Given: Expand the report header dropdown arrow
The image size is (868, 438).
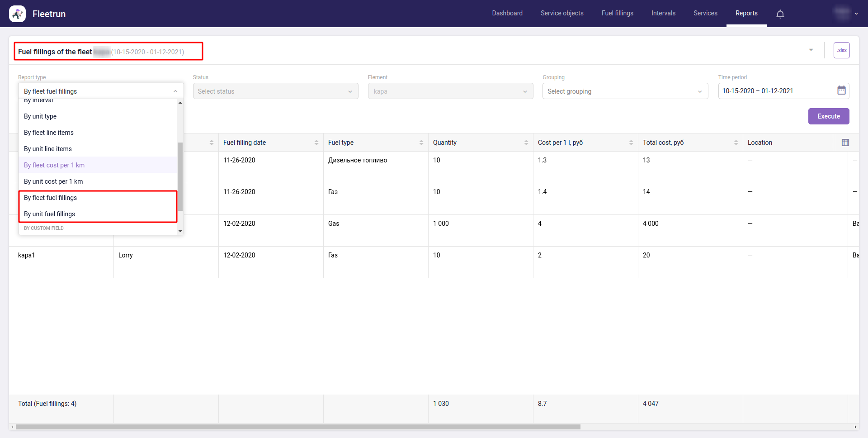Looking at the screenshot, I should click(811, 50).
